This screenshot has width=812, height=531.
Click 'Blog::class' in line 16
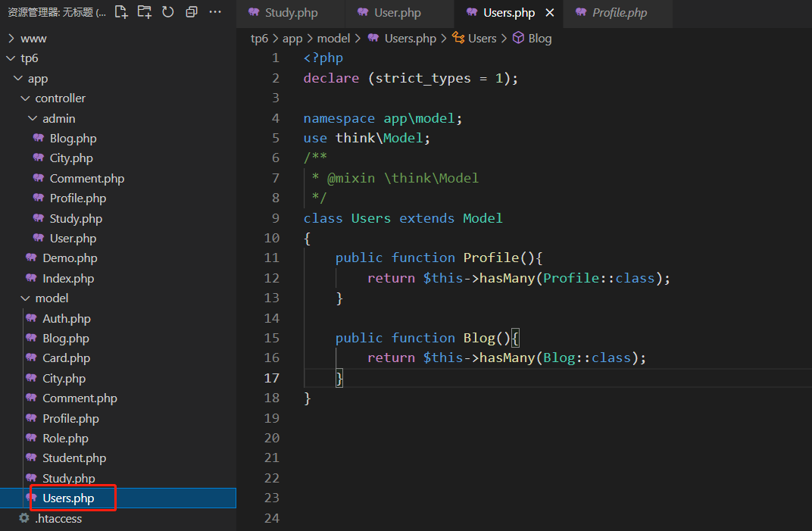pyautogui.click(x=587, y=358)
